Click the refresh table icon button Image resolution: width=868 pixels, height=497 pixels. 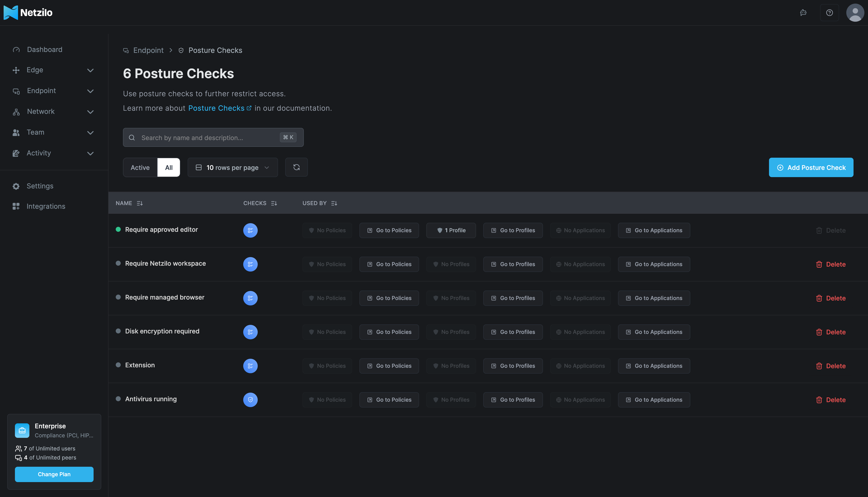296,167
